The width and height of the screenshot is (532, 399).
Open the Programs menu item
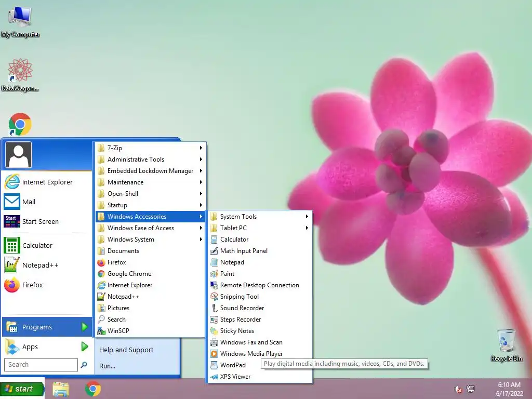pos(47,327)
